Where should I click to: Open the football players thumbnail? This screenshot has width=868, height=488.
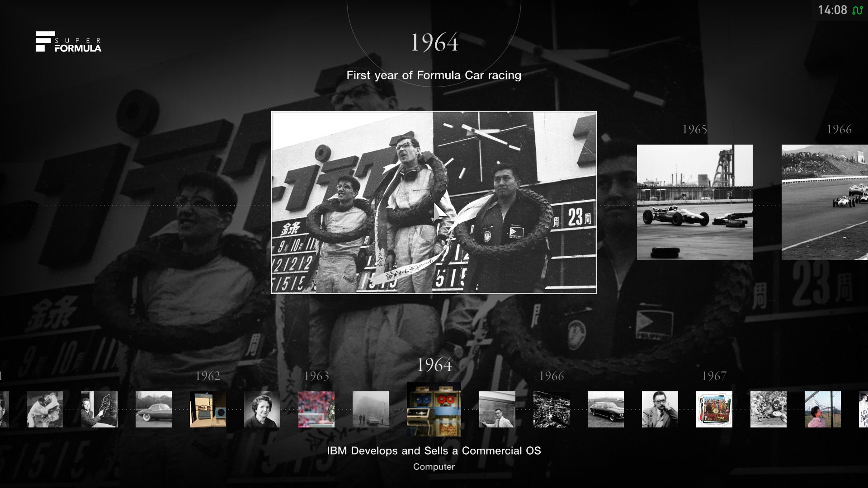(769, 409)
